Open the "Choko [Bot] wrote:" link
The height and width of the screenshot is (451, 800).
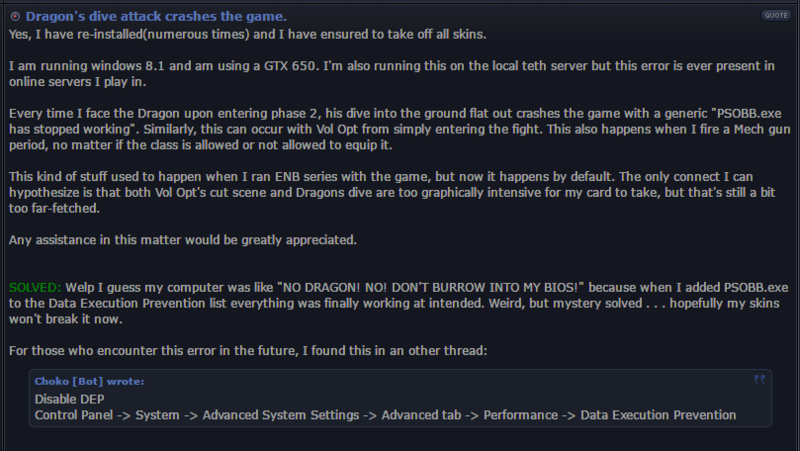click(89, 382)
